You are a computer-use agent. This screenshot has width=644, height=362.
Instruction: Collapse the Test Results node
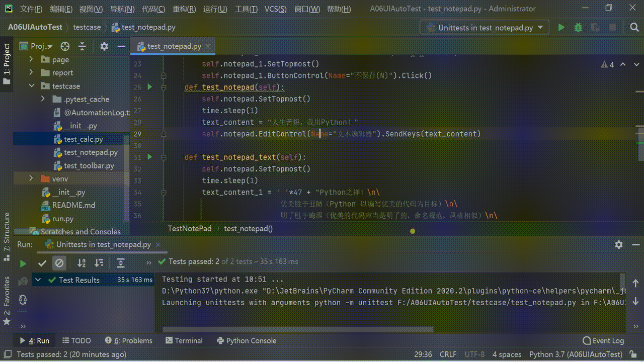pos(38,280)
